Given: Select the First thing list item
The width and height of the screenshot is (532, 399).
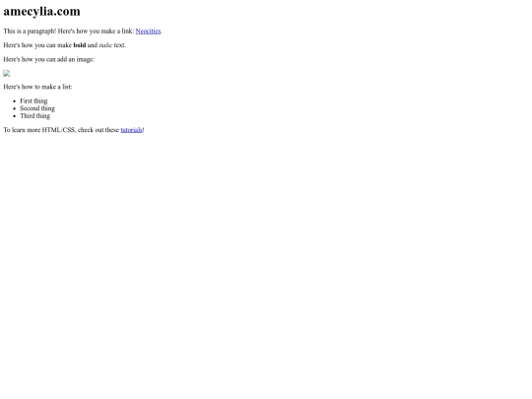Looking at the screenshot, I should (x=33, y=100).
